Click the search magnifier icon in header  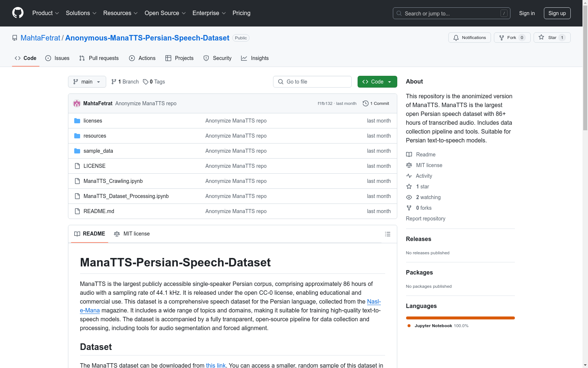pyautogui.click(x=399, y=13)
